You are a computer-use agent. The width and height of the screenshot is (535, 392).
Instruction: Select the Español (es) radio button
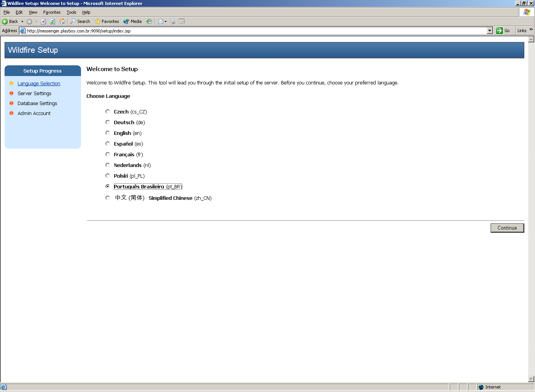[108, 144]
